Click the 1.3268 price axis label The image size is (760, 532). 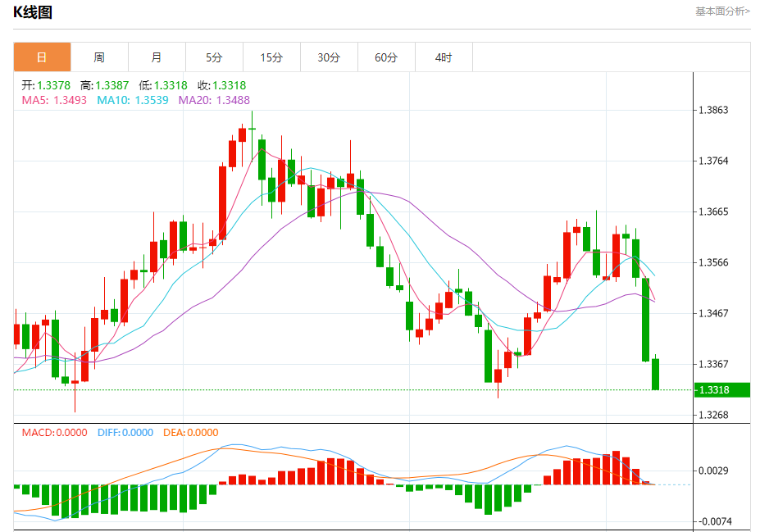click(713, 415)
